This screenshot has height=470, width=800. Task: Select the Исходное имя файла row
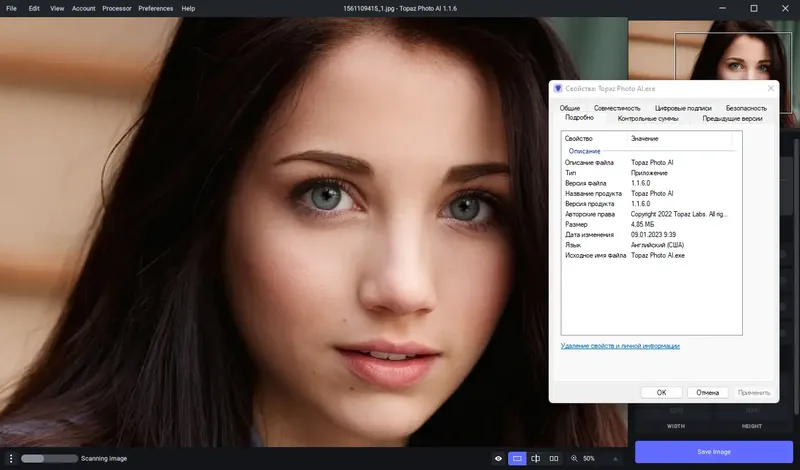click(651, 255)
